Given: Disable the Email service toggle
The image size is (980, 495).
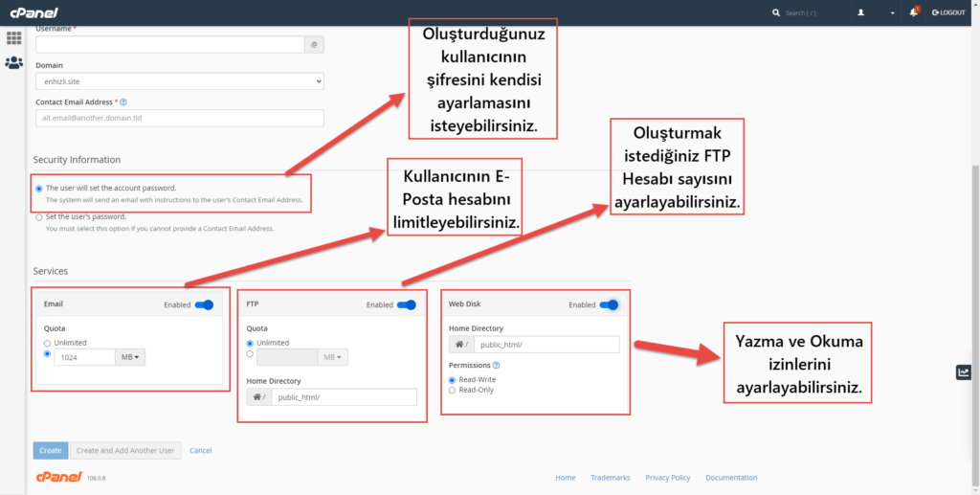Looking at the screenshot, I should (204, 304).
